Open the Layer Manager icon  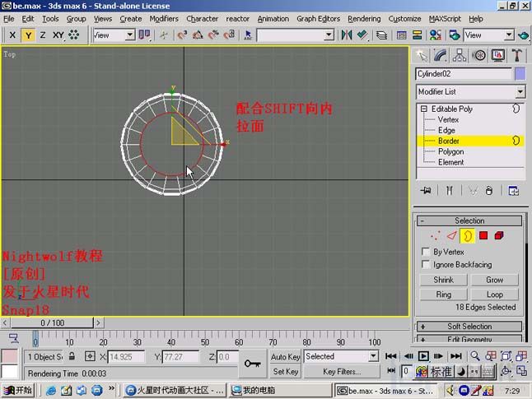381,35
